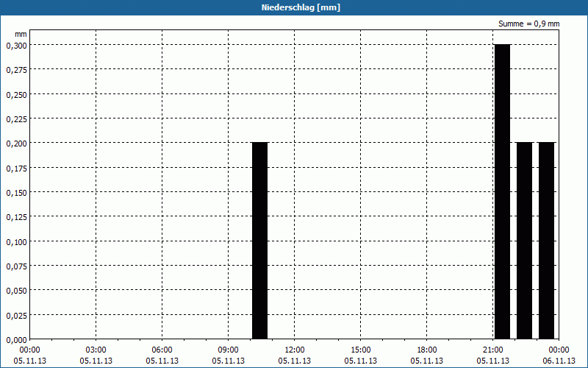Click the 00:00 06.11.13 end time label
This screenshot has height=368, width=588.
(559, 355)
